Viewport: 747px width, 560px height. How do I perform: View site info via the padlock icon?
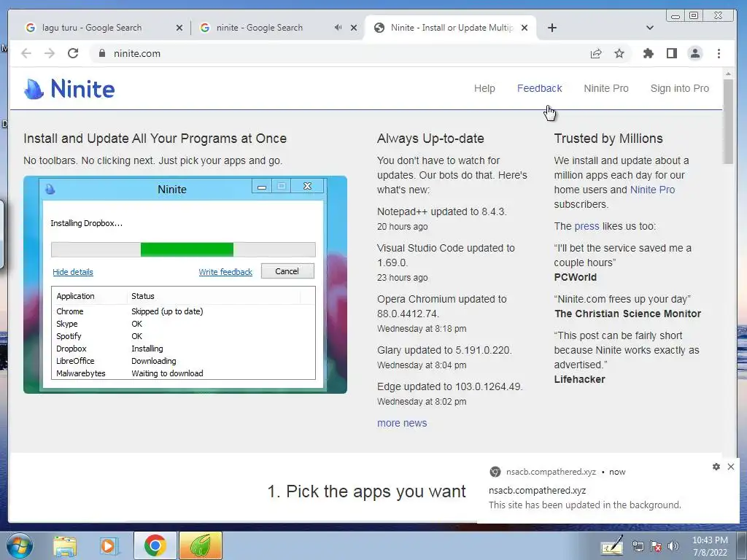coord(101,53)
